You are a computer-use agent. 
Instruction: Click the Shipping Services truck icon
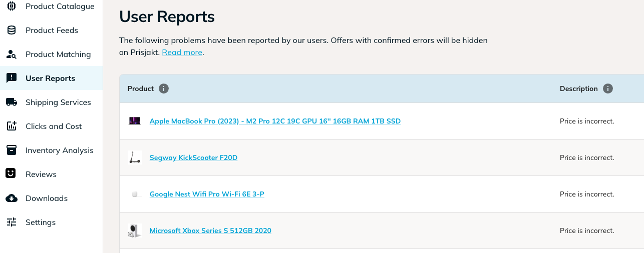pyautogui.click(x=12, y=102)
